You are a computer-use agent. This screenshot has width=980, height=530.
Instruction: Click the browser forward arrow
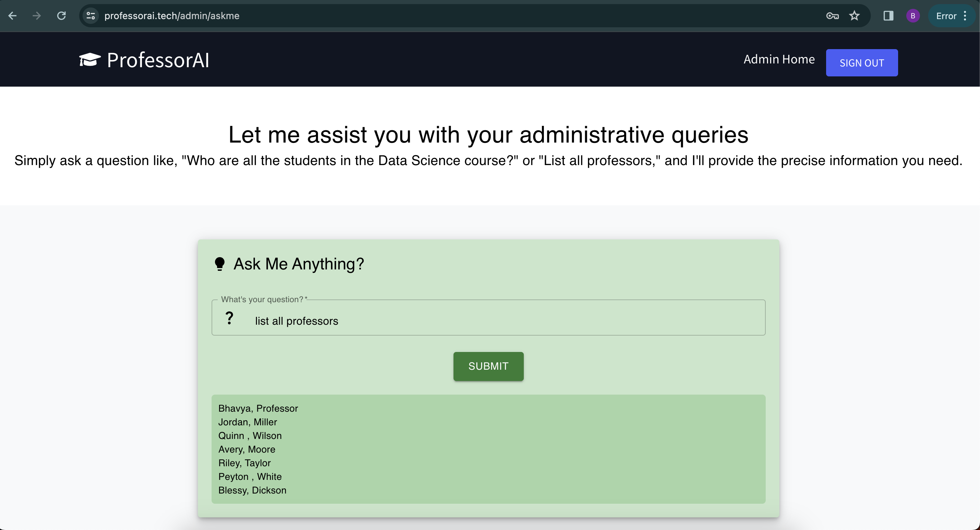tap(37, 16)
